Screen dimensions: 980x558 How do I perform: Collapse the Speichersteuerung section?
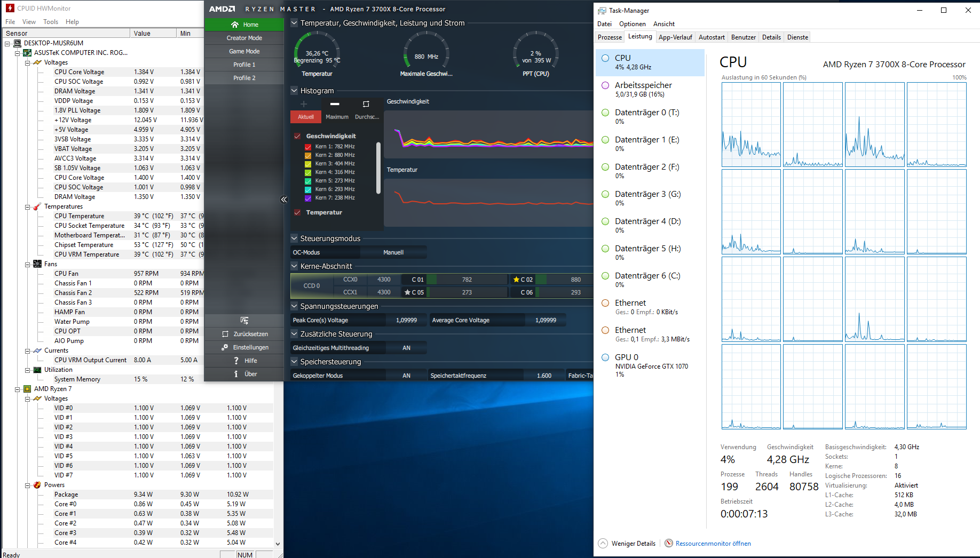[294, 362]
